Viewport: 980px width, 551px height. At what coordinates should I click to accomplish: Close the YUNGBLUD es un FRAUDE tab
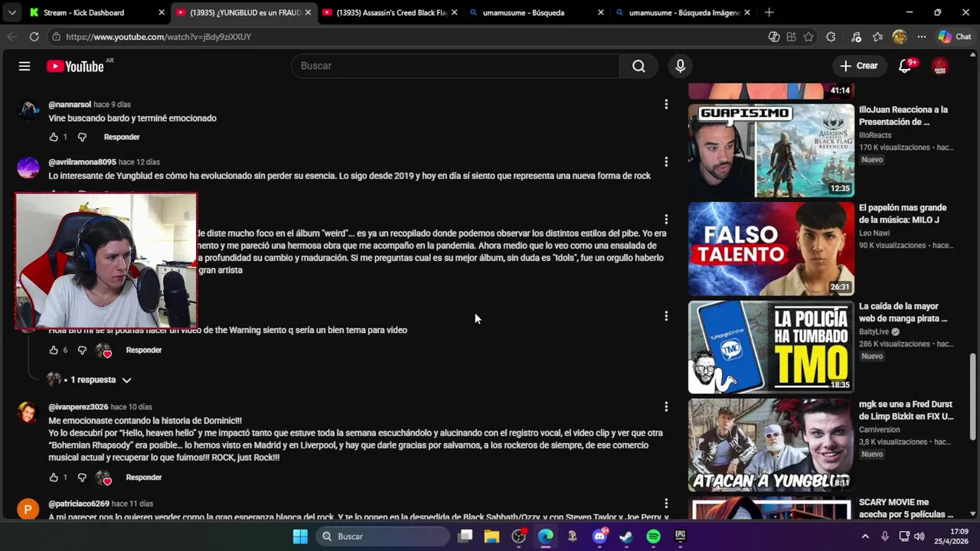tap(308, 12)
